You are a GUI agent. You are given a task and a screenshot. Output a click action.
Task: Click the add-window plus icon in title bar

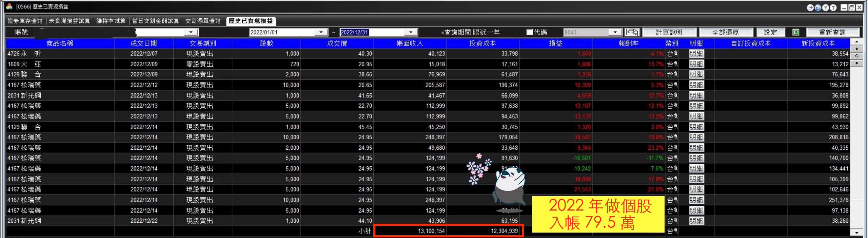point(818,7)
